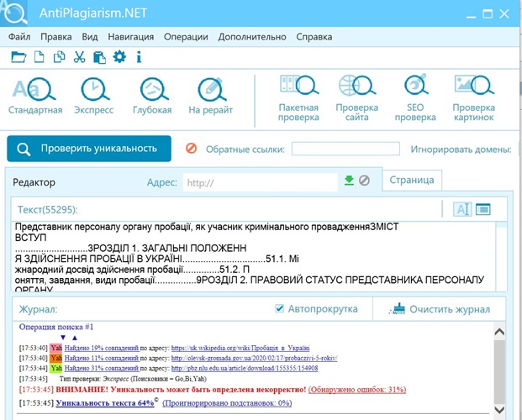Click Проверить уникальность button
522x420 pixels.
click(x=89, y=149)
